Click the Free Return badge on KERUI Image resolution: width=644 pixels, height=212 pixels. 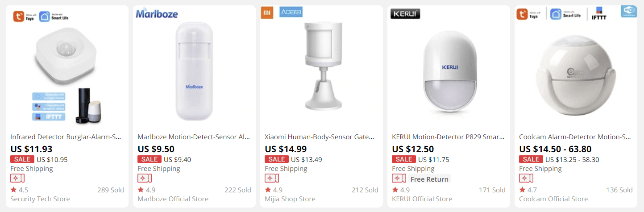pos(429,179)
